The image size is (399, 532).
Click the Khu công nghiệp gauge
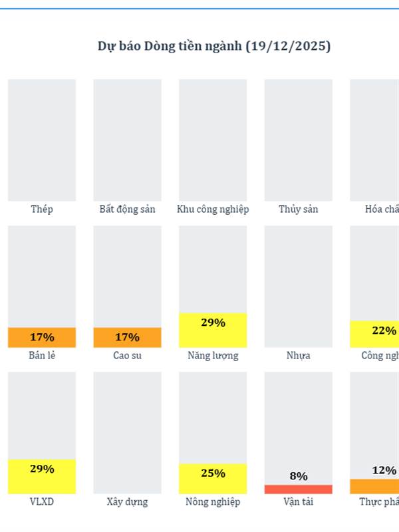click(213, 140)
